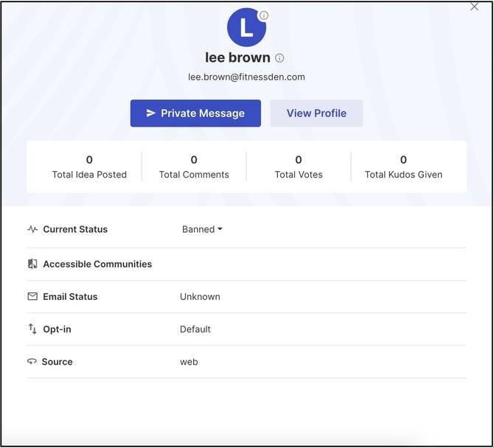Click the Opt-in arrows icon
Image resolution: width=494 pixels, height=448 pixels.
click(32, 329)
